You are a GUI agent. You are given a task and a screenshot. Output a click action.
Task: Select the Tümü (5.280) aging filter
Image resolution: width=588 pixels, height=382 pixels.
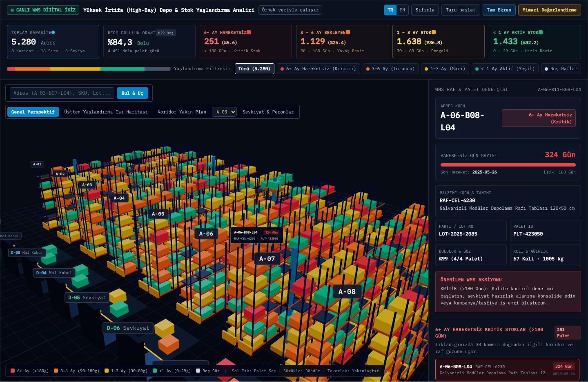point(254,69)
